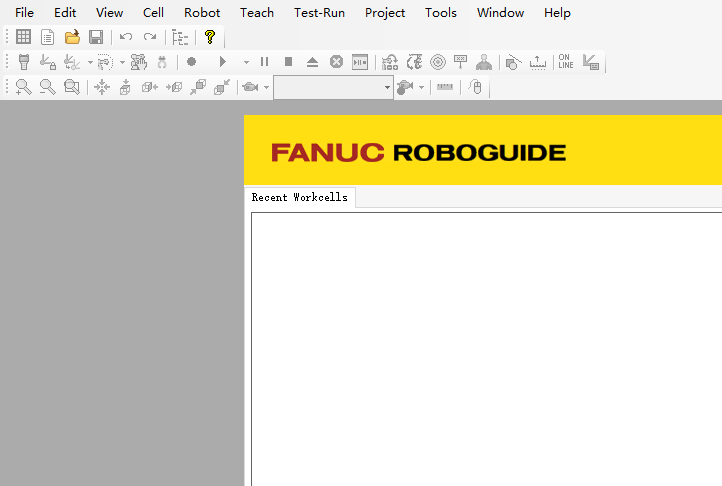Center the view with converging arrows icon
The image size is (722, 486).
(102, 87)
